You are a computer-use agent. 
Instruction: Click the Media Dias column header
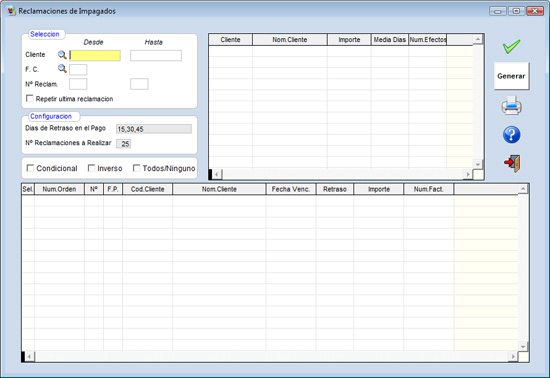[x=390, y=40]
